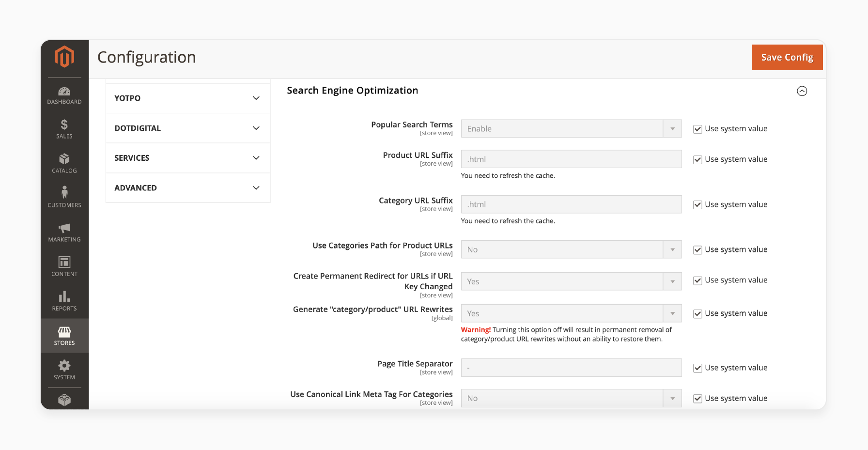This screenshot has width=868, height=450.
Task: Click the Configuration page title
Action: pos(147,58)
